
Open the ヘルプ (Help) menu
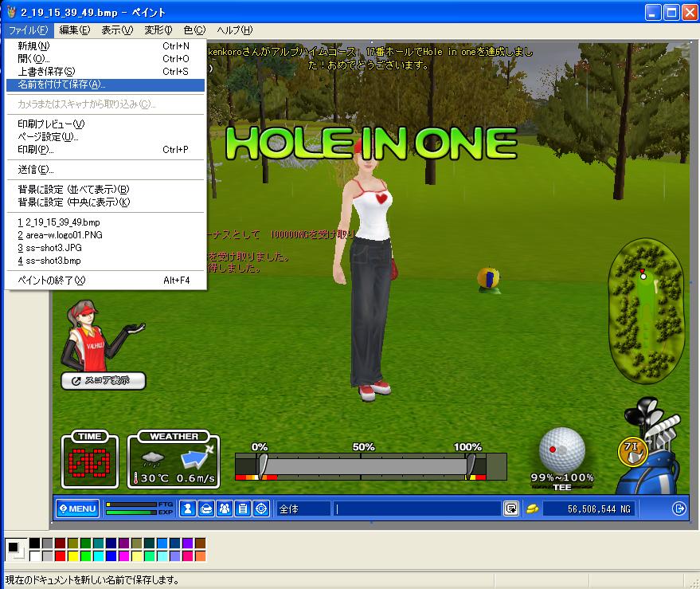point(234,30)
